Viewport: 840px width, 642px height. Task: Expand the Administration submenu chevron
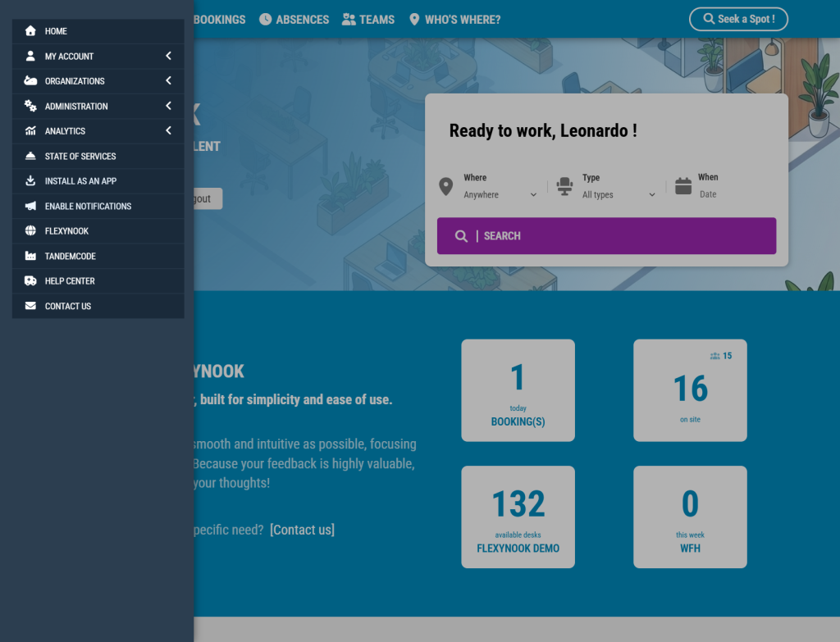[x=168, y=106]
